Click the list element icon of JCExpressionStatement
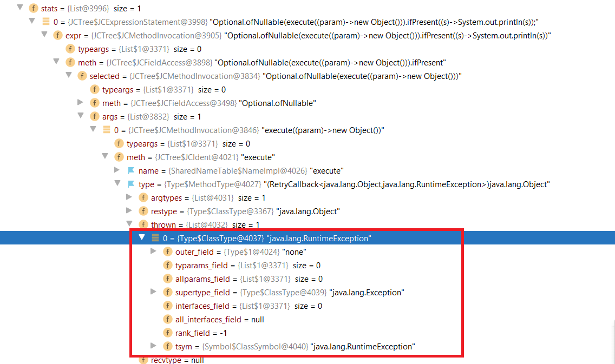The image size is (615, 364). (47, 22)
